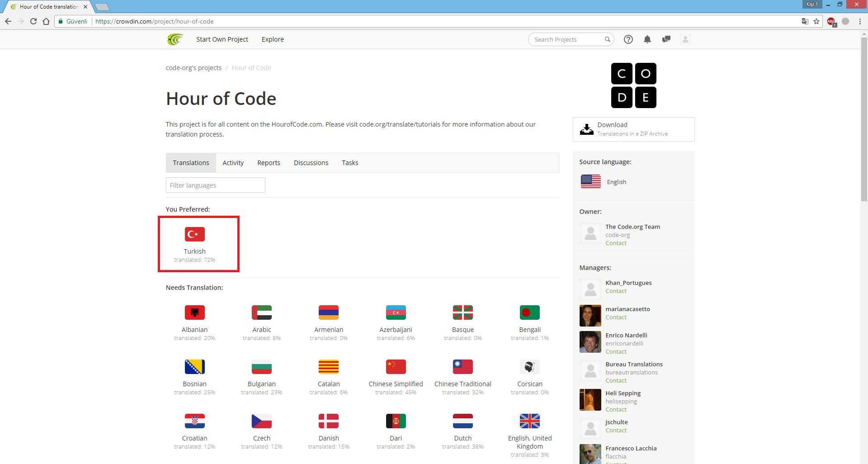Select the Czech flag
This screenshot has width=868, height=464.
point(262,421)
